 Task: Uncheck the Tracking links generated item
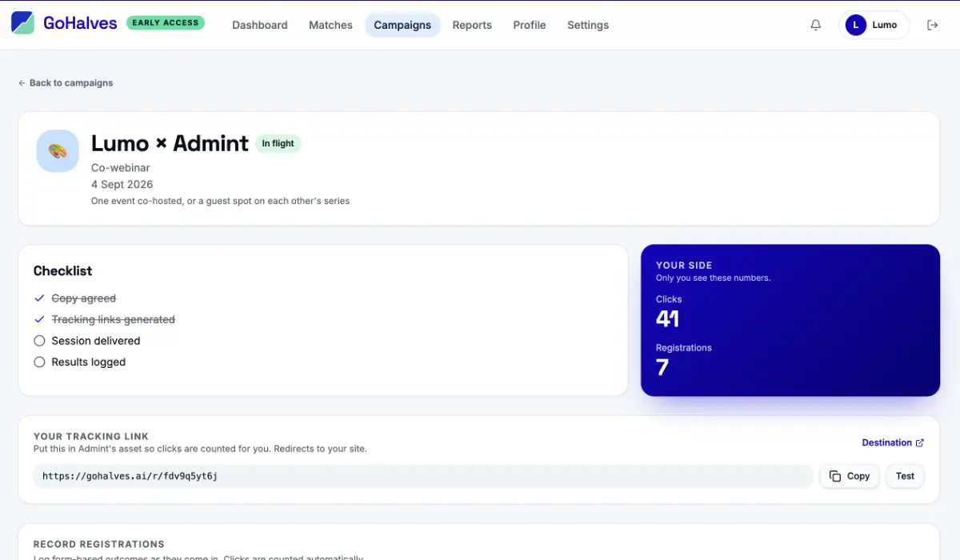[39, 319]
